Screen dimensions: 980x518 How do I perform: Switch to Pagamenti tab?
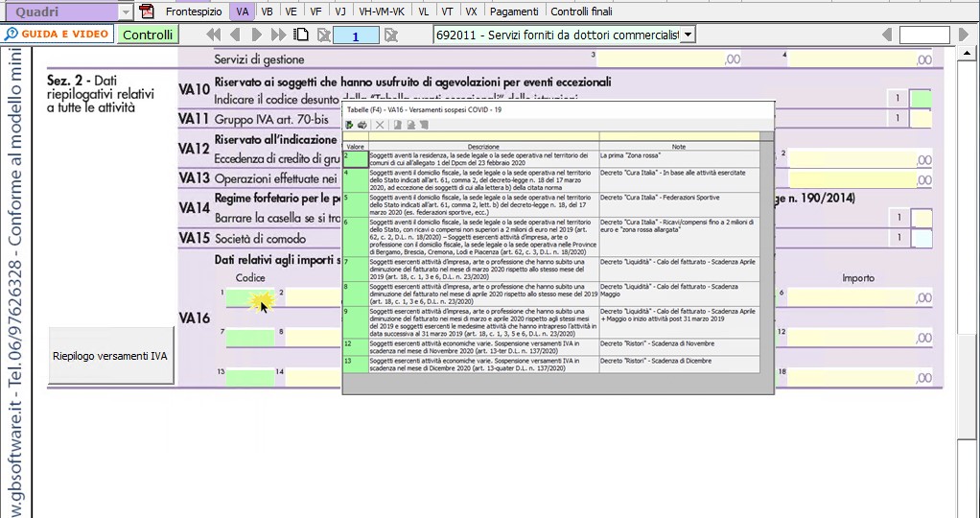tap(514, 12)
